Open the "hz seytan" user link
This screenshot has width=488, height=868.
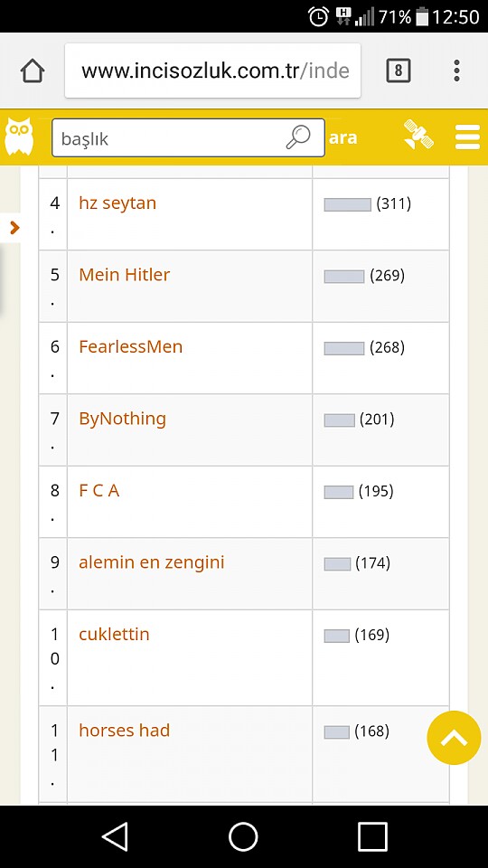[x=117, y=203]
